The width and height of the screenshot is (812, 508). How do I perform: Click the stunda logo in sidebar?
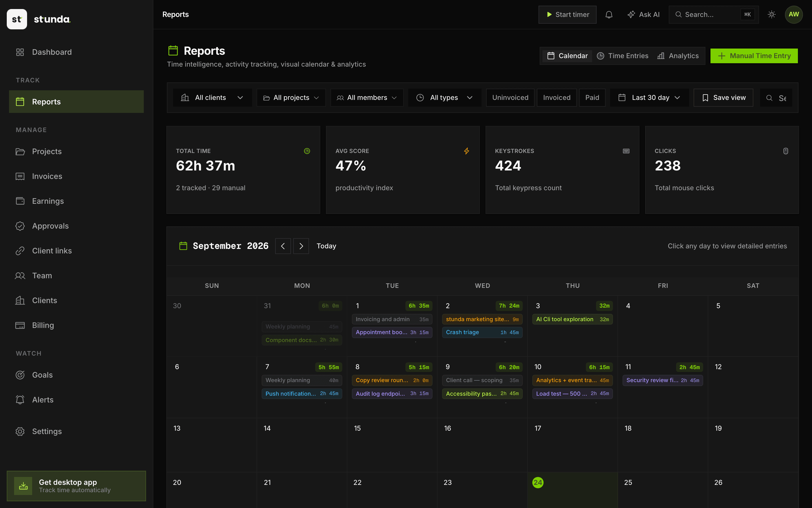pos(39,19)
